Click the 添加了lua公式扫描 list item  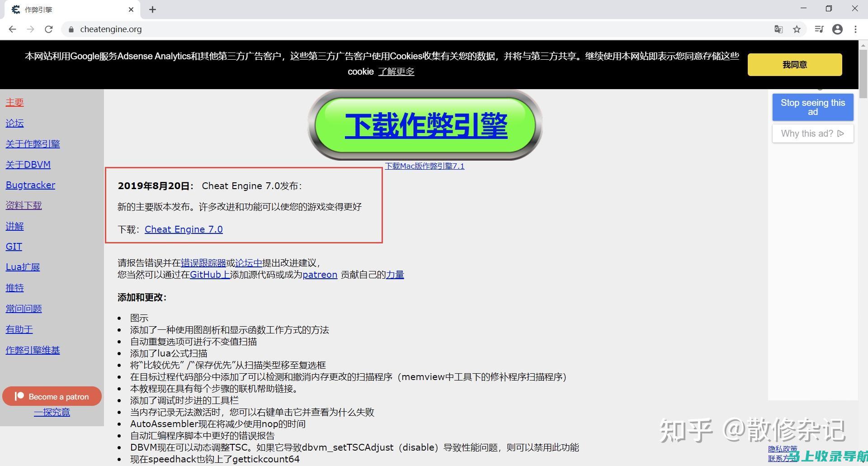coord(169,353)
